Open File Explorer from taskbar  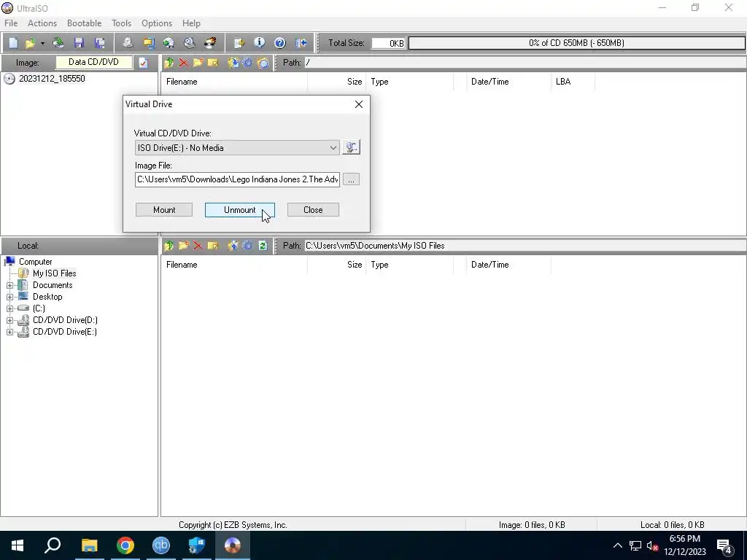pyautogui.click(x=89, y=545)
